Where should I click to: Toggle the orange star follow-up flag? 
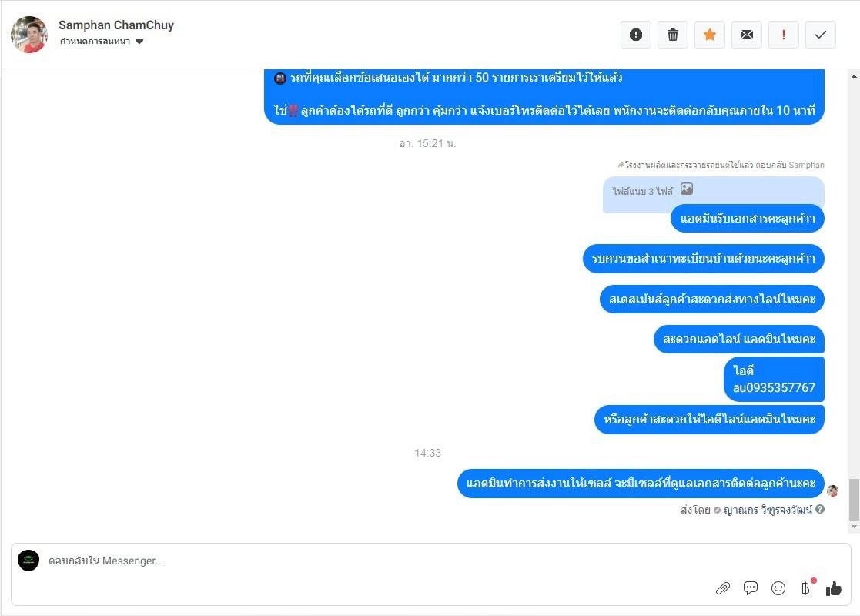pyautogui.click(x=710, y=35)
